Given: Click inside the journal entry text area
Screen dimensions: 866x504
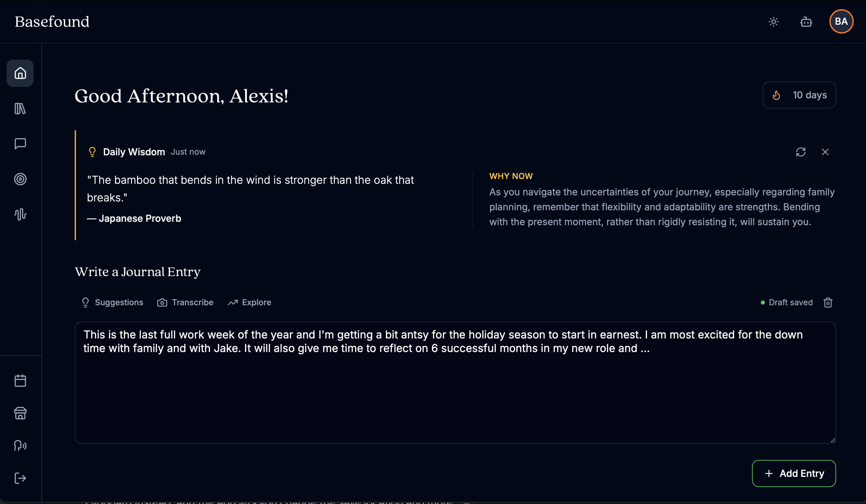Looking at the screenshot, I should click(x=455, y=395).
